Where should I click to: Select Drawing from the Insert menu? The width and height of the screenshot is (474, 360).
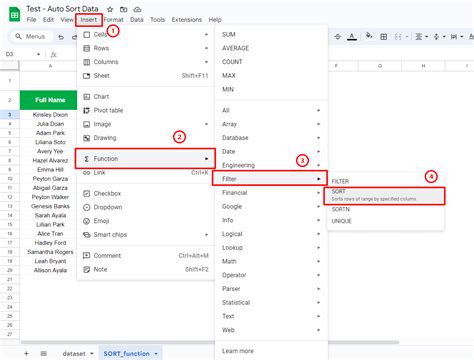click(146, 138)
